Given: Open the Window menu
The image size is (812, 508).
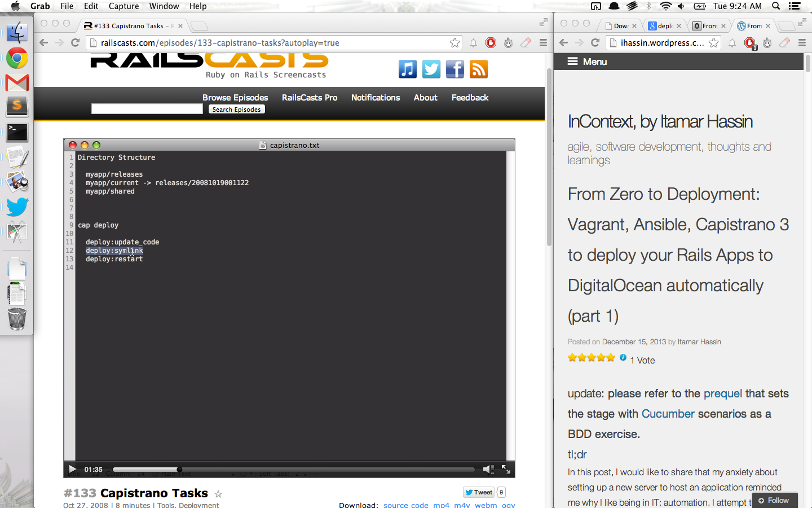Looking at the screenshot, I should click(x=164, y=6).
